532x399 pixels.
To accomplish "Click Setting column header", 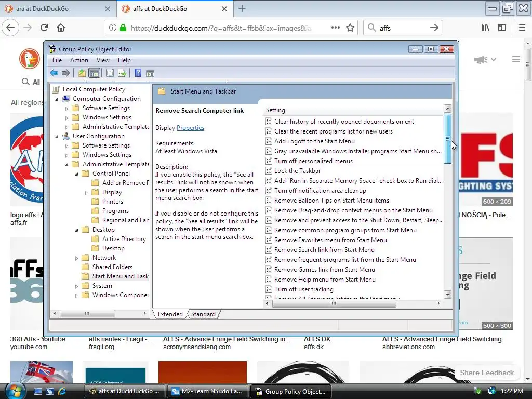I will (353, 110).
